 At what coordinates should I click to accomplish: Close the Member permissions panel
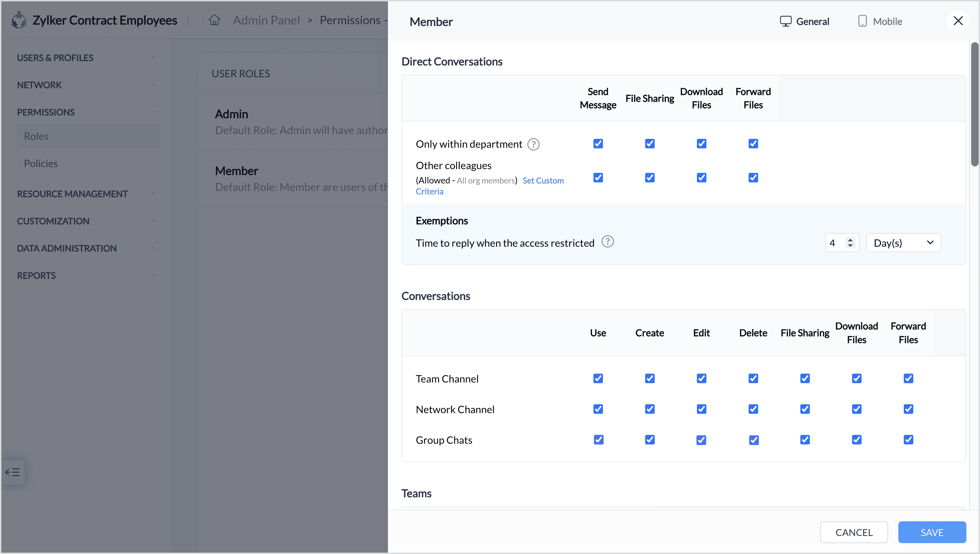(x=958, y=21)
